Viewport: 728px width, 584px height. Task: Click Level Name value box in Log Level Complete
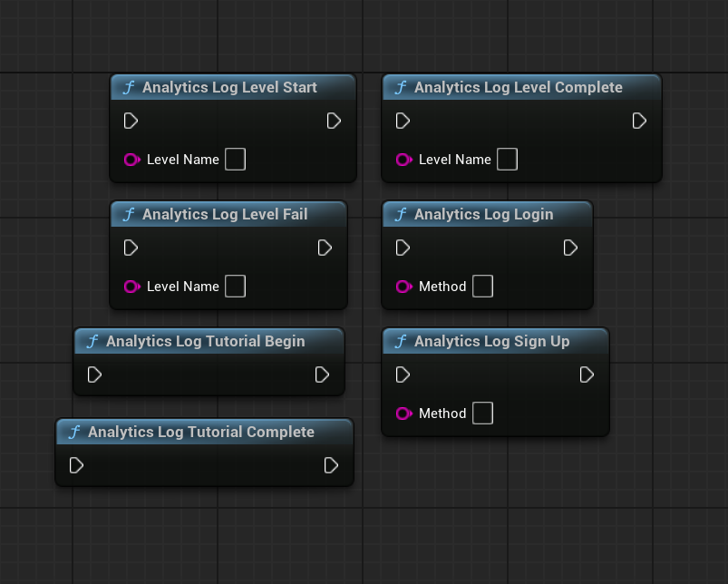(507, 160)
